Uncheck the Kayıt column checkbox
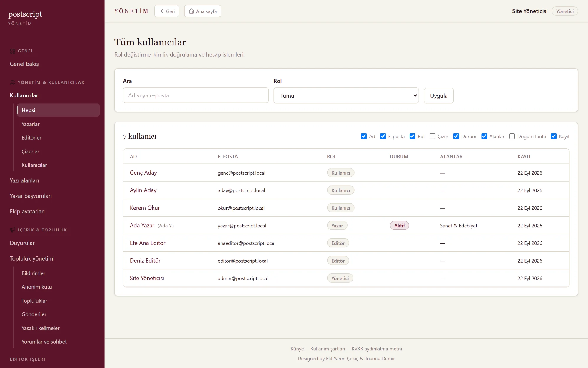Screen dimensions: 588x368 pyautogui.click(x=554, y=136)
